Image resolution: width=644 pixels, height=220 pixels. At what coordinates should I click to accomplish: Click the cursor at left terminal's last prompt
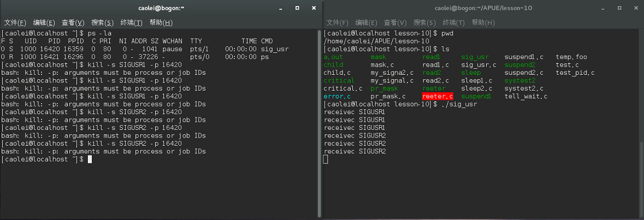(90, 159)
